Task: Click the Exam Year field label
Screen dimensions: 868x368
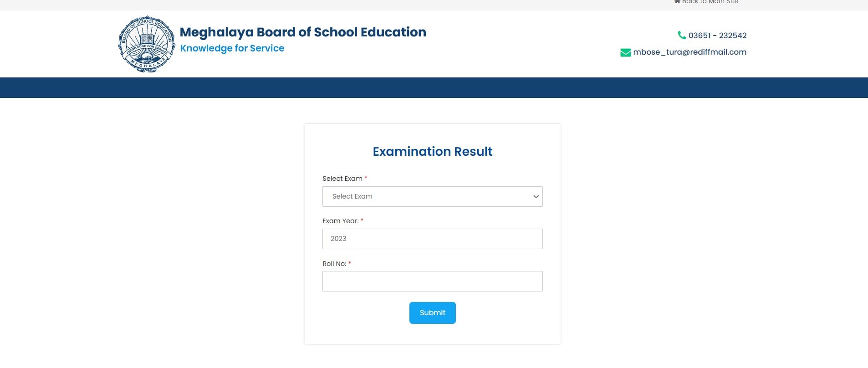Action: pos(340,221)
